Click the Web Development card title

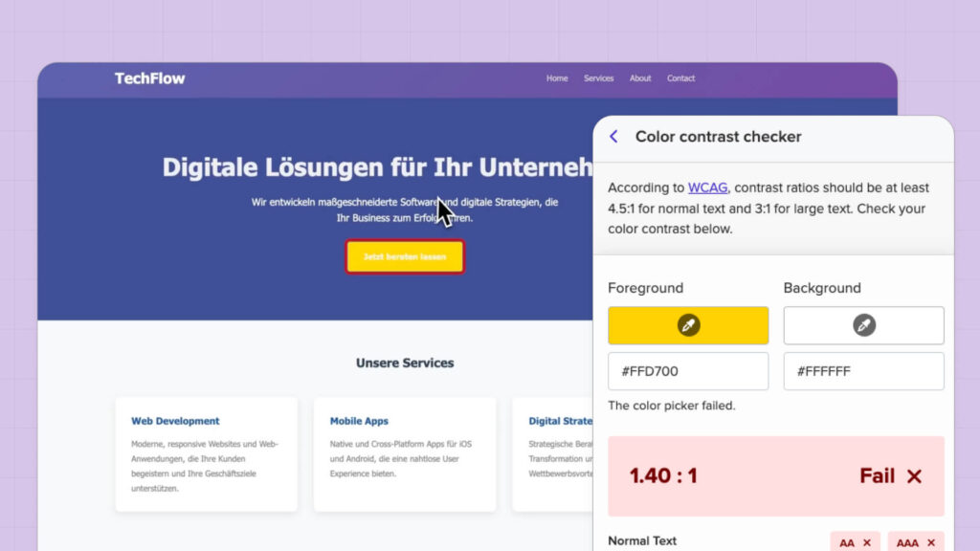click(x=175, y=421)
